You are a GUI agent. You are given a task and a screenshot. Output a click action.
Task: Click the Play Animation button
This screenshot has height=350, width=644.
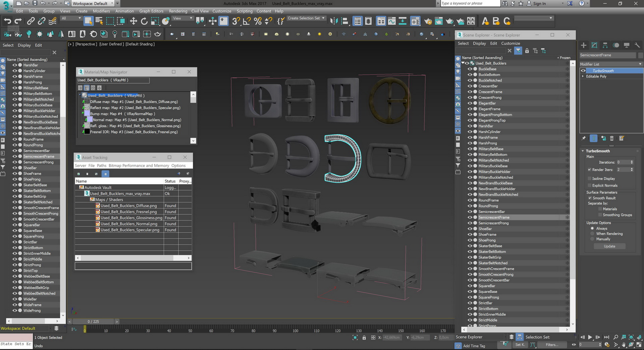(590, 337)
